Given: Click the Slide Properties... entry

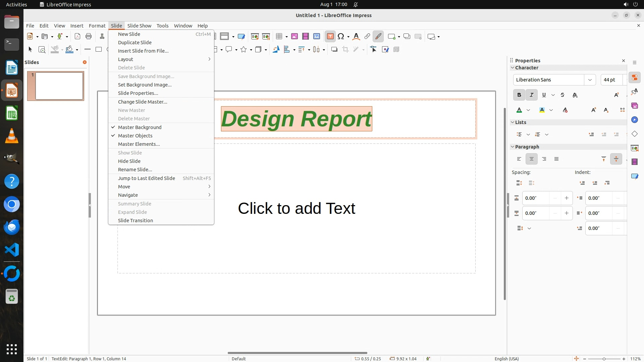Looking at the screenshot, I should point(138,93).
